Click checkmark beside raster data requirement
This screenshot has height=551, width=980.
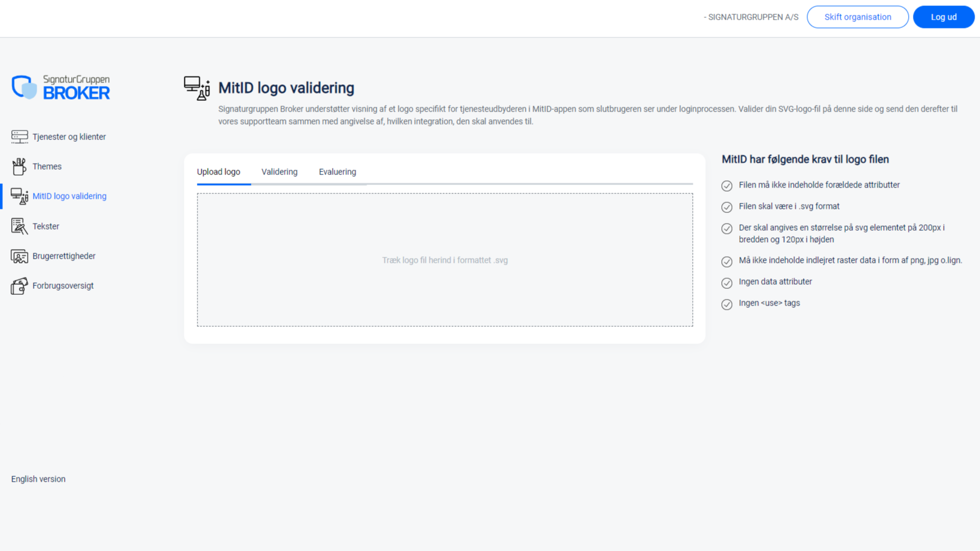pos(727,262)
